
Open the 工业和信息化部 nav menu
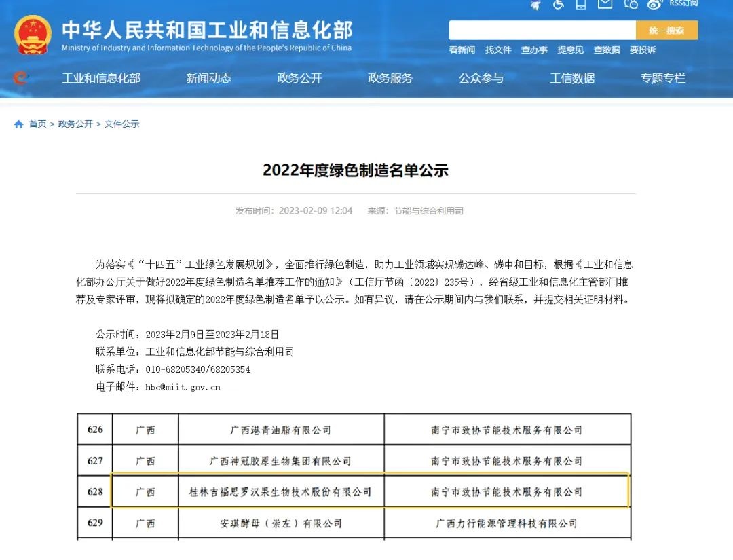tap(101, 78)
